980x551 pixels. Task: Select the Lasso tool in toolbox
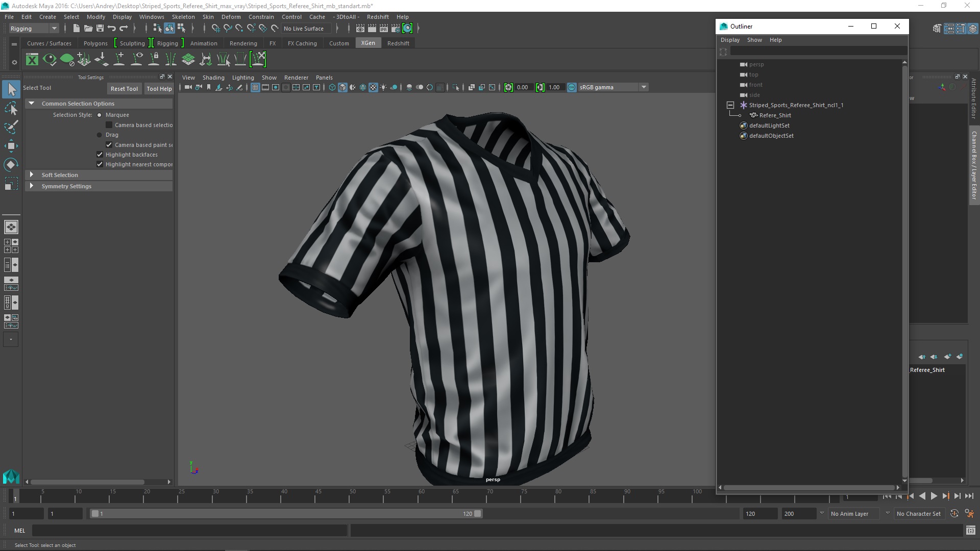click(x=11, y=108)
